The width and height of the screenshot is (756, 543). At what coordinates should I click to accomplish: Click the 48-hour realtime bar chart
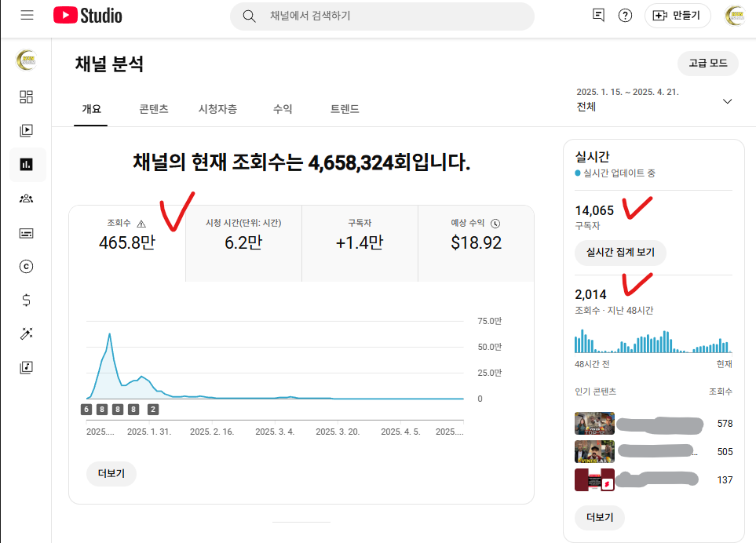click(x=653, y=341)
